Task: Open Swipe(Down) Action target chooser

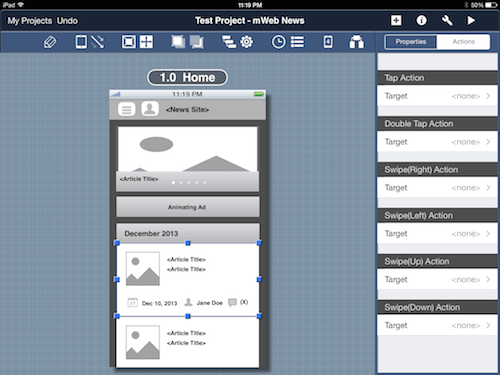Action: 437,325
